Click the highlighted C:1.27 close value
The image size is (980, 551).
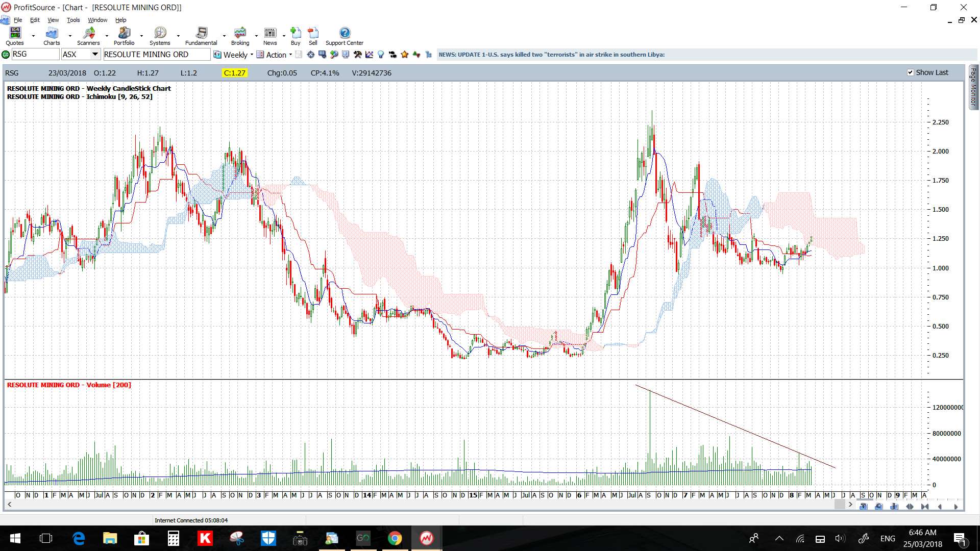[x=235, y=73]
